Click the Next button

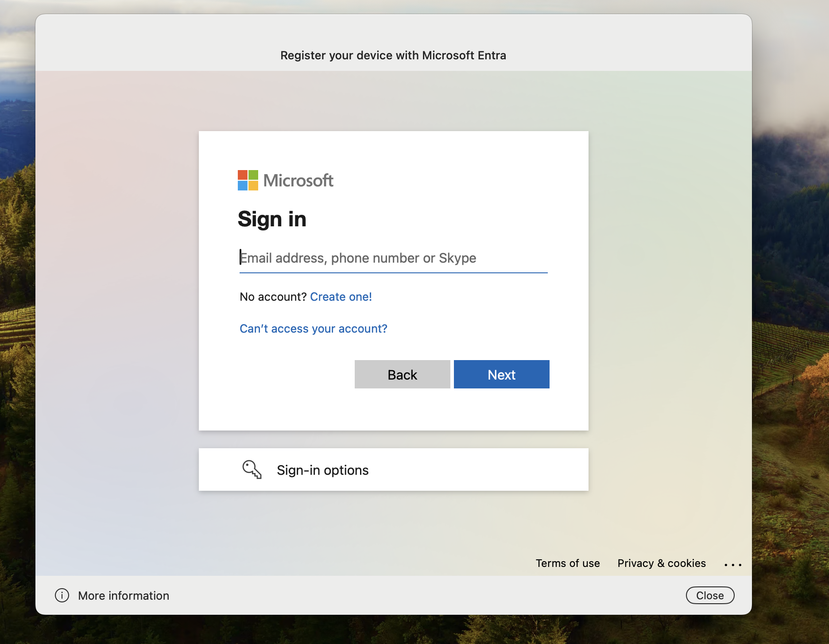point(502,374)
